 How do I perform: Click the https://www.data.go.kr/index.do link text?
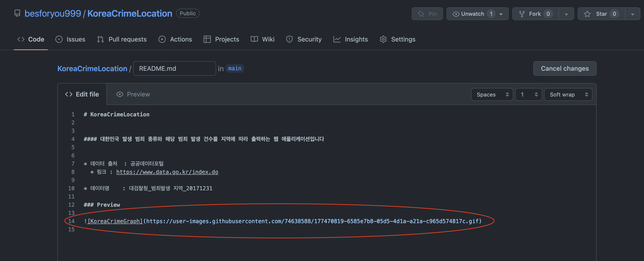coord(167,172)
